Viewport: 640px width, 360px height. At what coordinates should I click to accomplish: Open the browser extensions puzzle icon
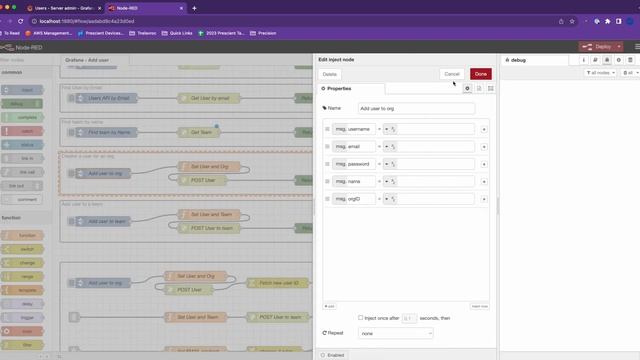pyautogui.click(x=607, y=21)
